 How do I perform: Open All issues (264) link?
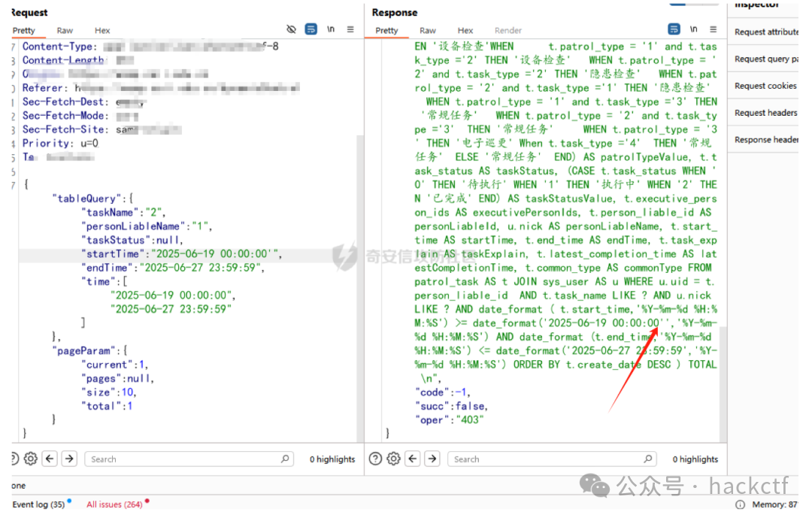pos(114,504)
